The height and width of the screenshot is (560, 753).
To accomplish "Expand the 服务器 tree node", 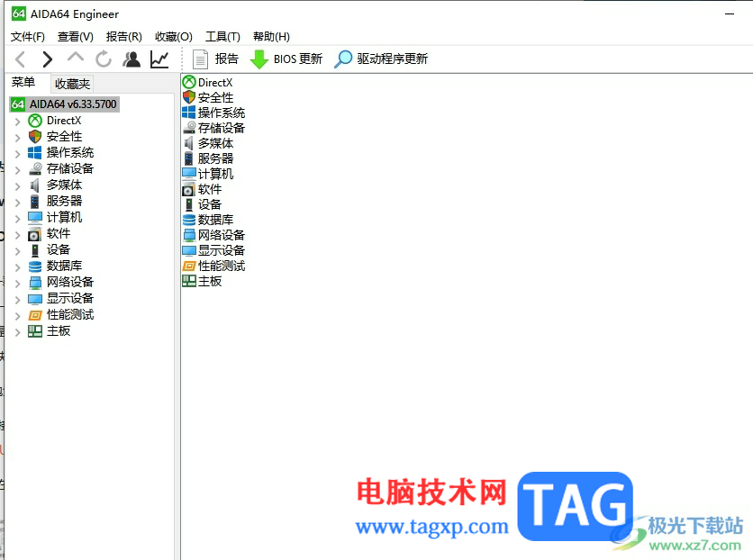I will [18, 202].
